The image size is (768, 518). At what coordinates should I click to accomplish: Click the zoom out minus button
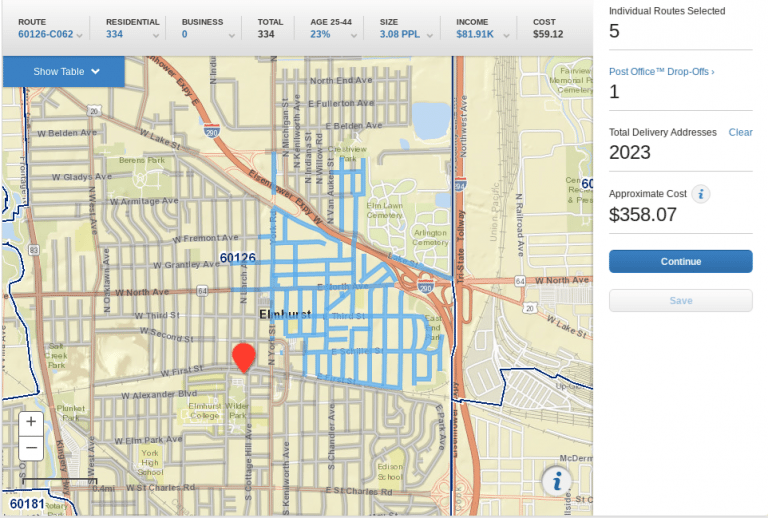point(31,448)
